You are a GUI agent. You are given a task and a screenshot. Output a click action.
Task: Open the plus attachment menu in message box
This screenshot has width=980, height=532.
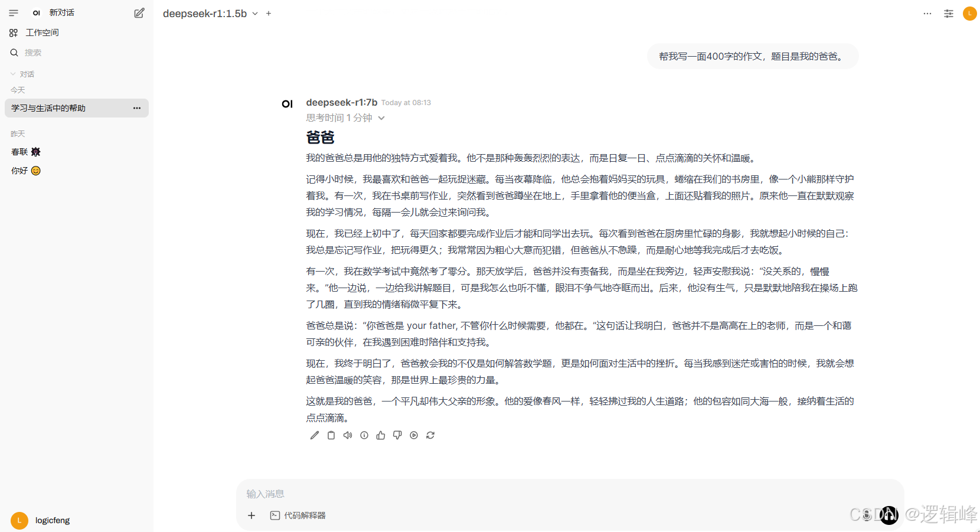(251, 515)
